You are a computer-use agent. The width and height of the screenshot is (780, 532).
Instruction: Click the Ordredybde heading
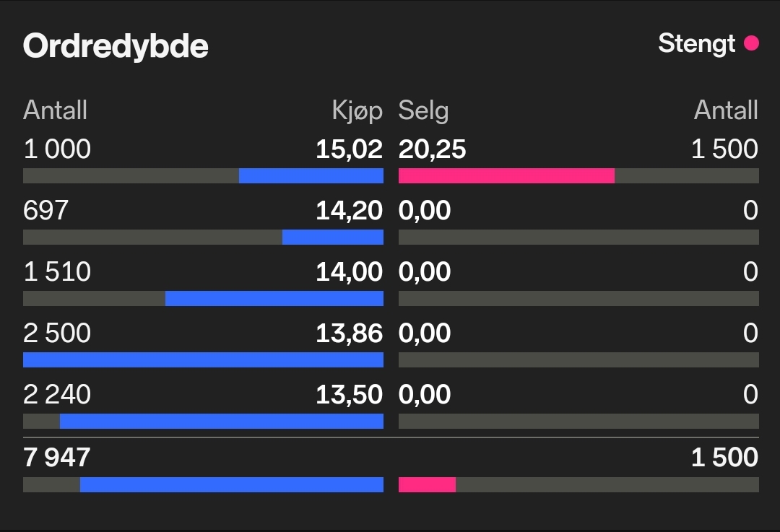click(116, 46)
